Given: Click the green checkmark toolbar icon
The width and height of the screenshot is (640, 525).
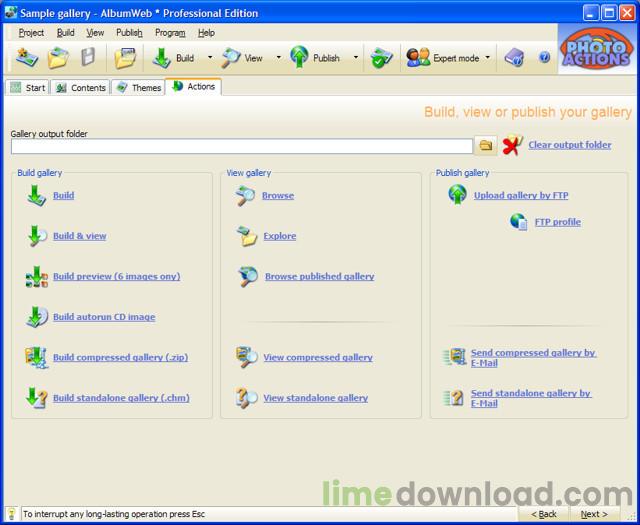Looking at the screenshot, I should click(381, 58).
